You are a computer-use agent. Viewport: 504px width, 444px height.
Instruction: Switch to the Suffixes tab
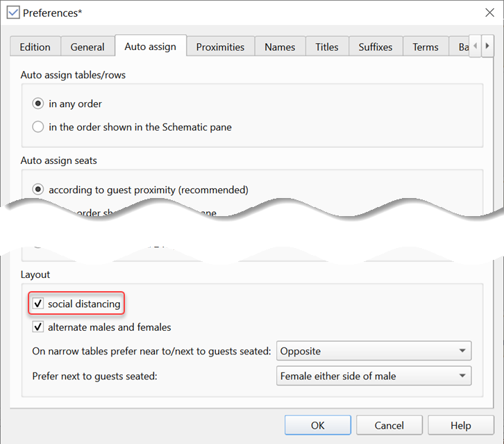[x=376, y=47]
